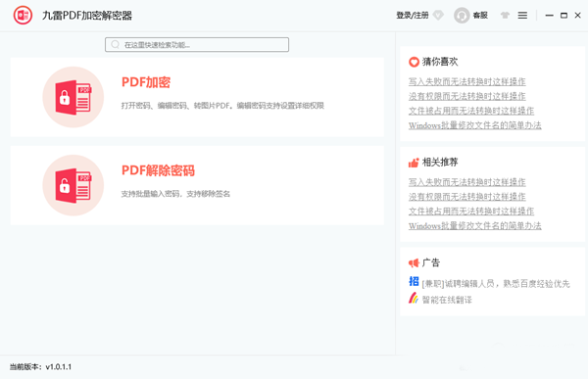The width and height of the screenshot is (588, 379).
Task: Open Windows批量修改文件名 link under 猜你喜欢
Action: (474, 125)
